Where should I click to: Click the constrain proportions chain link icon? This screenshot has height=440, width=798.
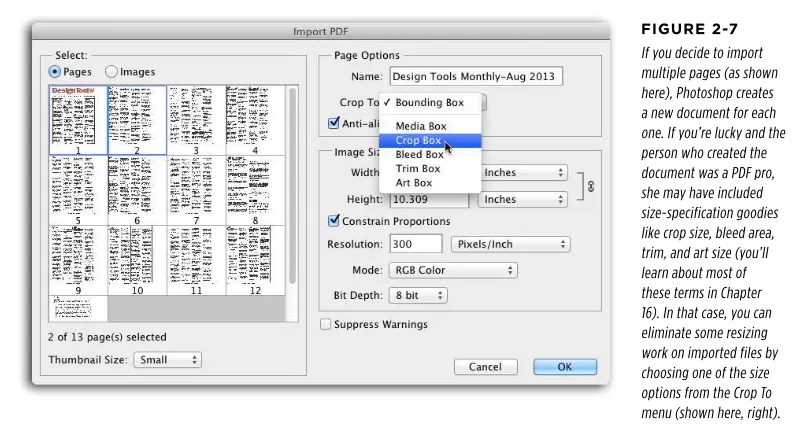point(590,186)
